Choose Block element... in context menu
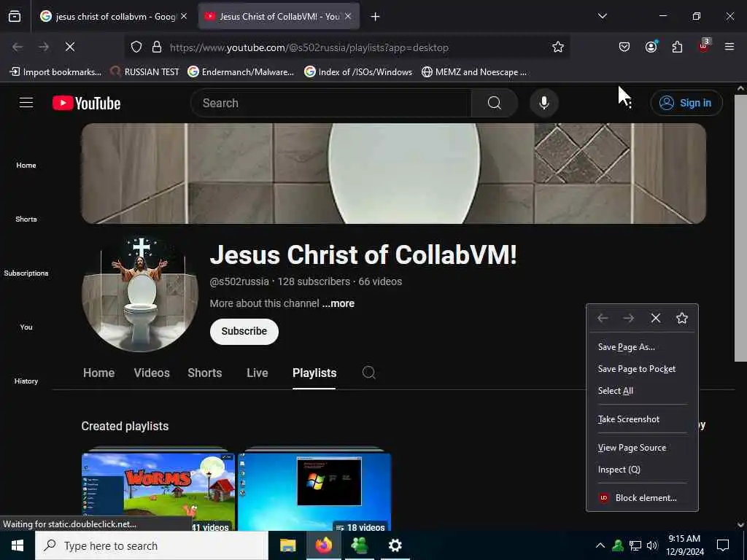747x560 pixels. click(642, 498)
